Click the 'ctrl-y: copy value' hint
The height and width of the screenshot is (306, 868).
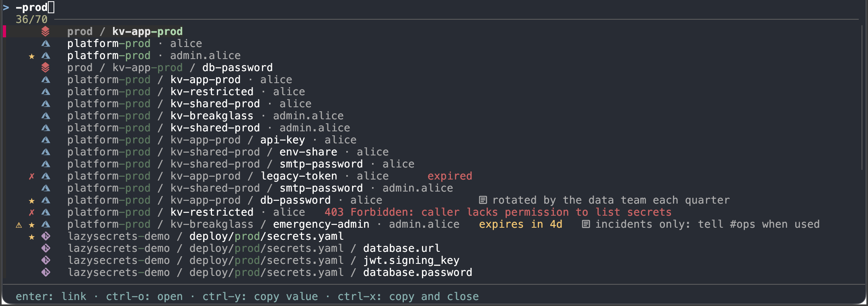[260, 296]
